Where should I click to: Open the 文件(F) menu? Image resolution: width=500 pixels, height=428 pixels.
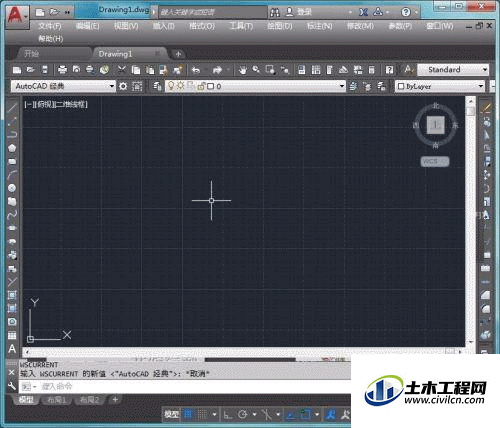[x=50, y=26]
